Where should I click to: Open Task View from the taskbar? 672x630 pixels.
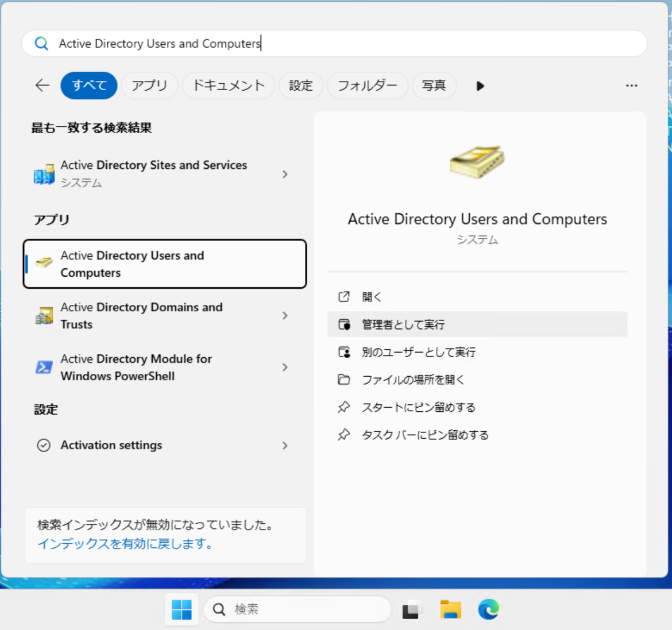412,609
